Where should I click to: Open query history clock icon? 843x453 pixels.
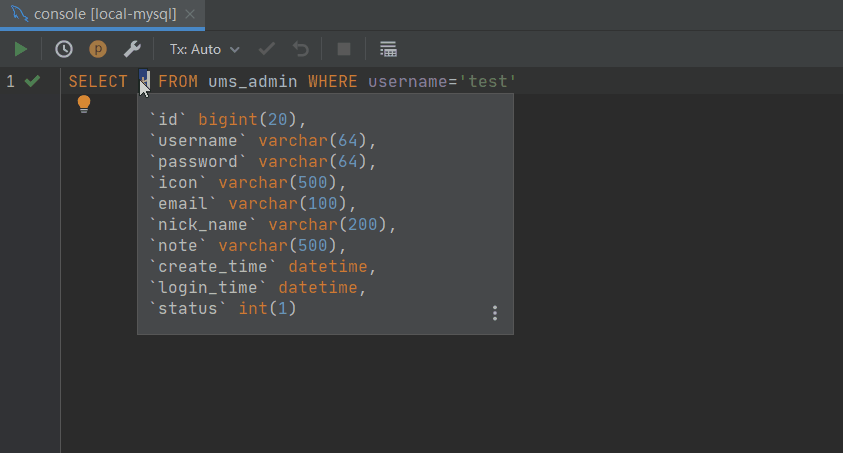pyautogui.click(x=63, y=49)
